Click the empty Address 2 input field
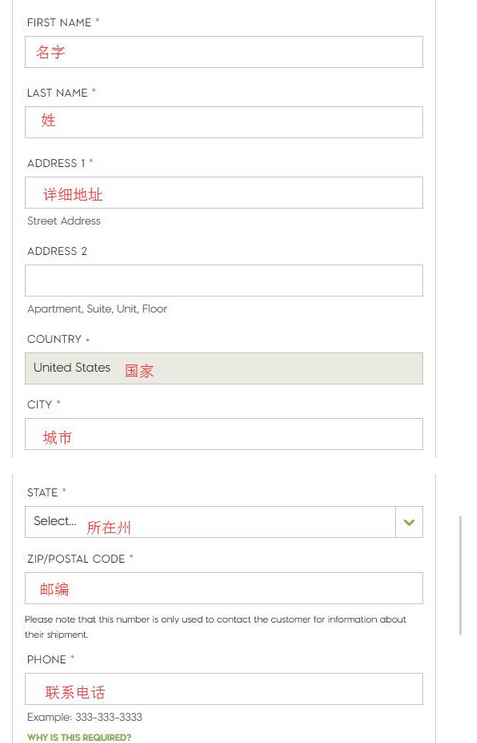The image size is (477, 743). [x=224, y=281]
